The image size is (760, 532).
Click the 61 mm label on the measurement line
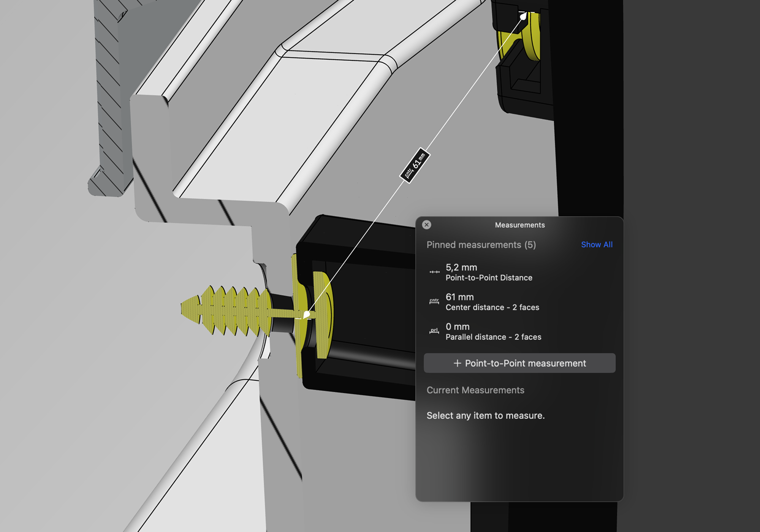click(415, 165)
